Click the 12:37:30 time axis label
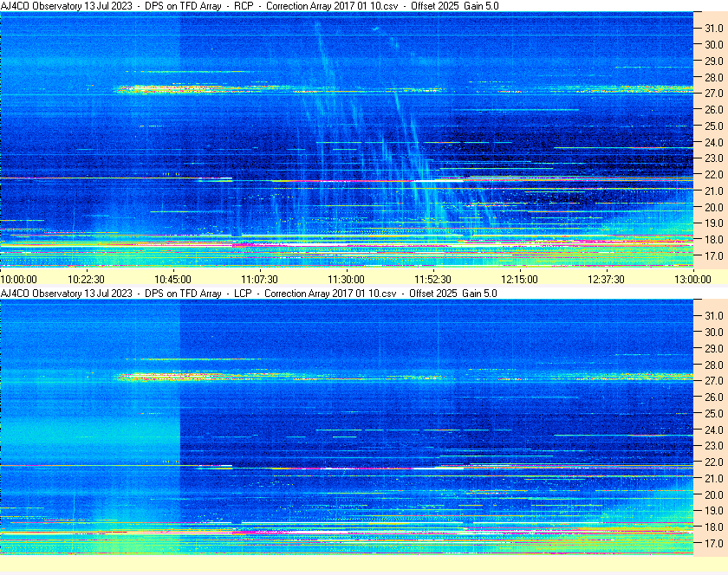 point(606,280)
